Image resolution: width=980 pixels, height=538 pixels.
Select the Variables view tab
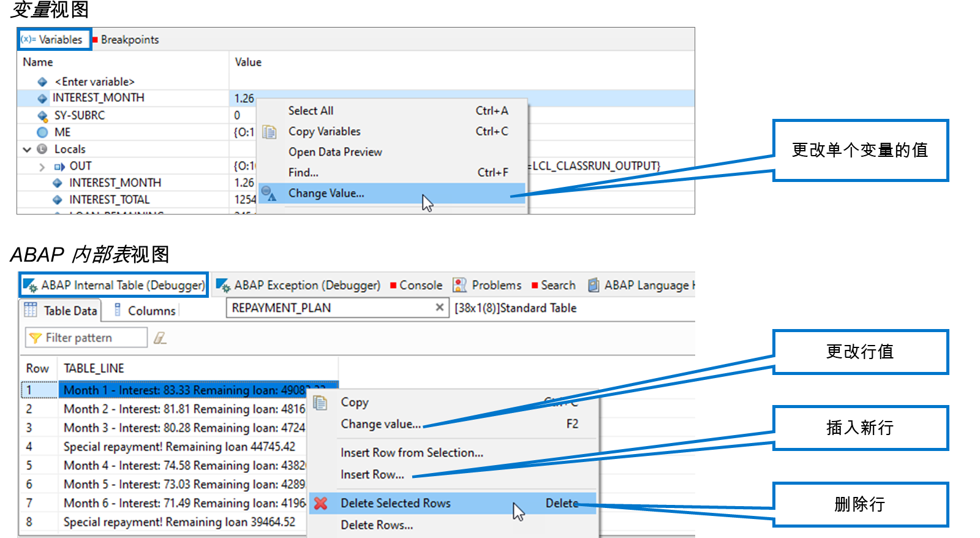pyautogui.click(x=54, y=39)
